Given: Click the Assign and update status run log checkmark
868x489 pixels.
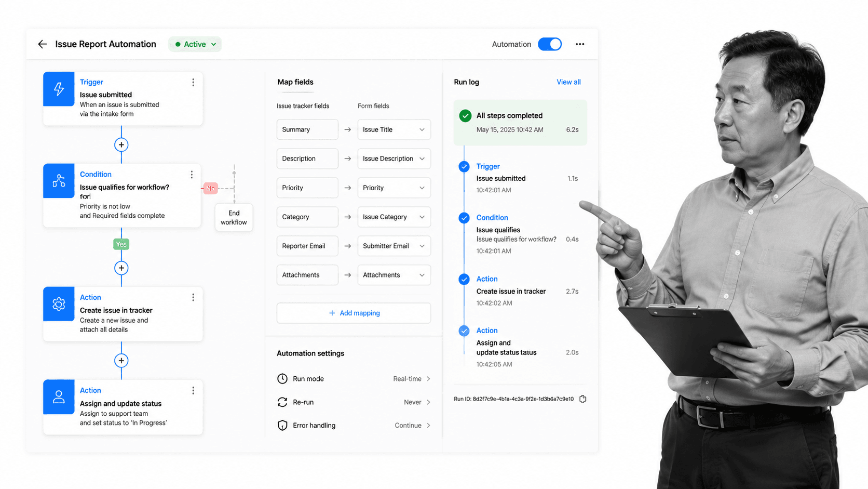Looking at the screenshot, I should tap(464, 331).
